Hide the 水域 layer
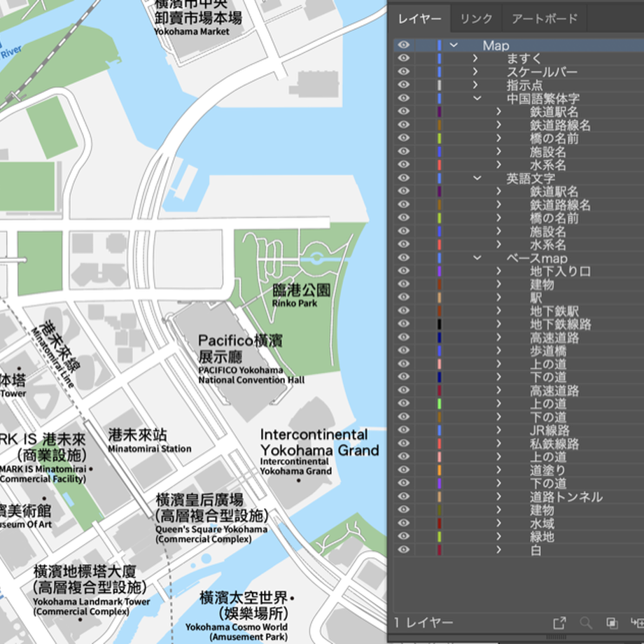Image resolution: width=644 pixels, height=644 pixels. (x=404, y=523)
